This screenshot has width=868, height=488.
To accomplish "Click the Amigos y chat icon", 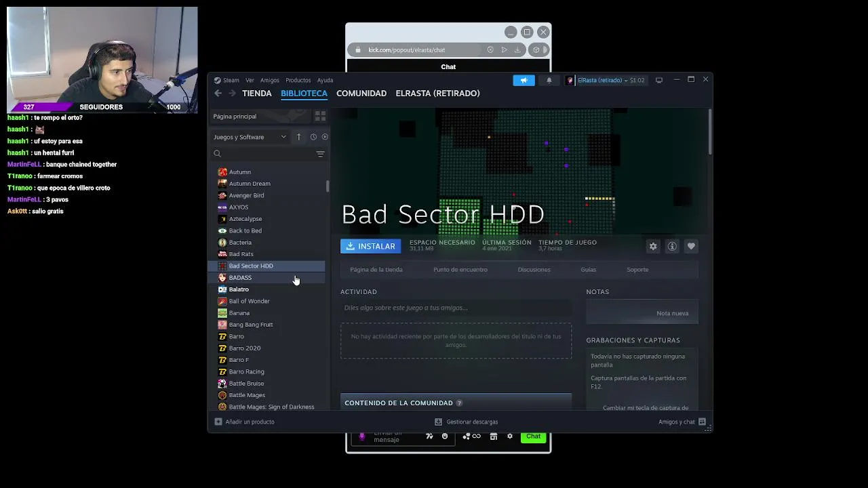I will click(x=702, y=422).
